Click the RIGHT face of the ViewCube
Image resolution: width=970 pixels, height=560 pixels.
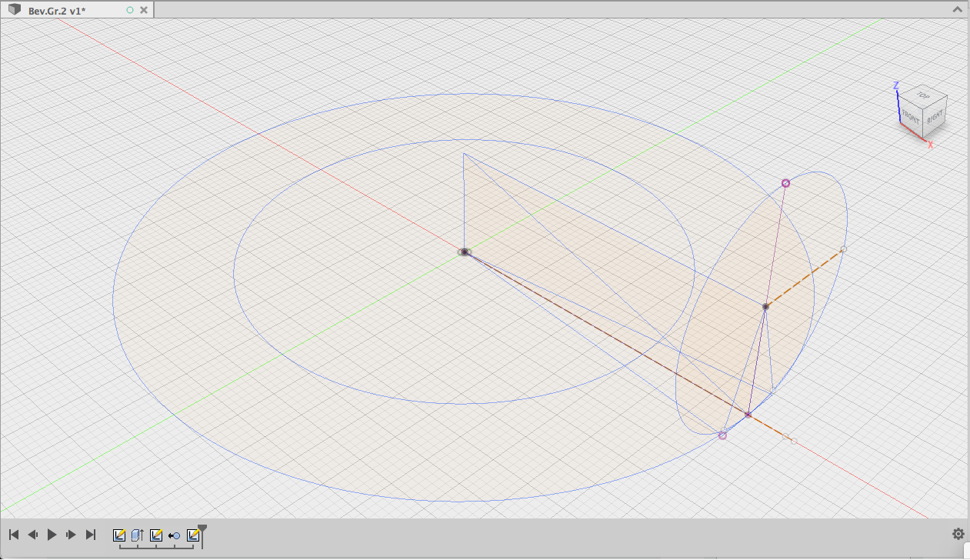tap(935, 118)
